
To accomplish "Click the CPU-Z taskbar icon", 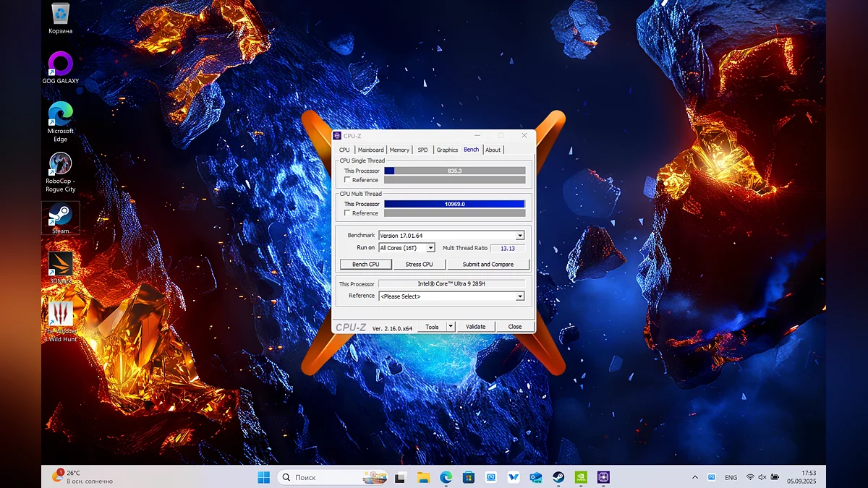I will (x=603, y=477).
